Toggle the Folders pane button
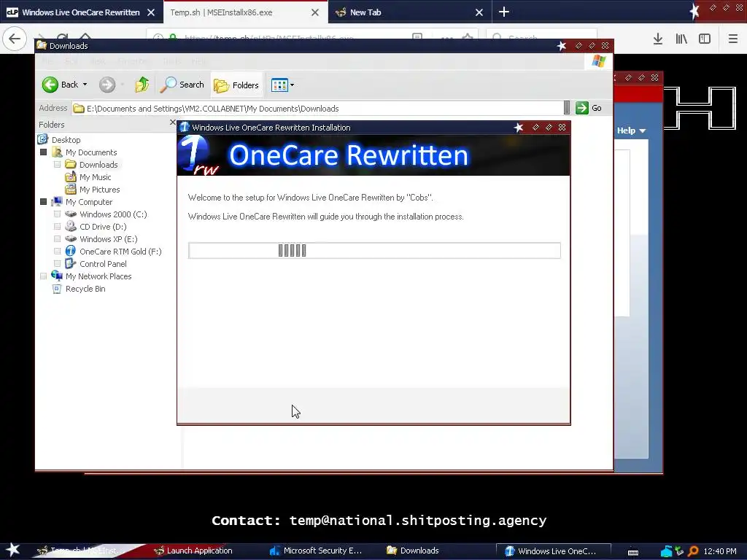 pos(237,85)
